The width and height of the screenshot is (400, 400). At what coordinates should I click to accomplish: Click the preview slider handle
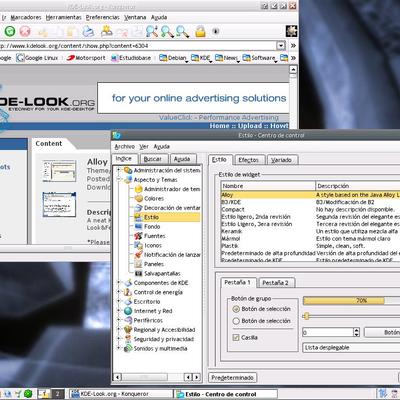point(307,316)
